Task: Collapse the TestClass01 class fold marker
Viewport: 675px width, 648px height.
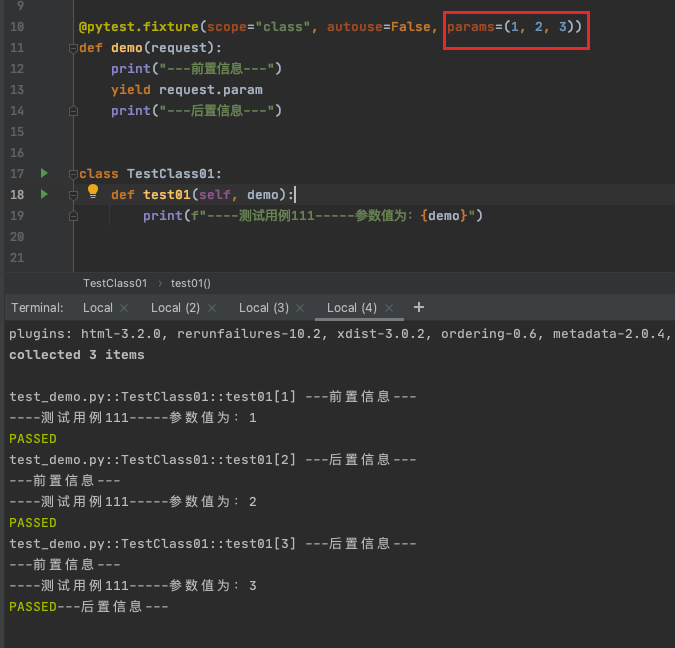Action: pos(73,174)
